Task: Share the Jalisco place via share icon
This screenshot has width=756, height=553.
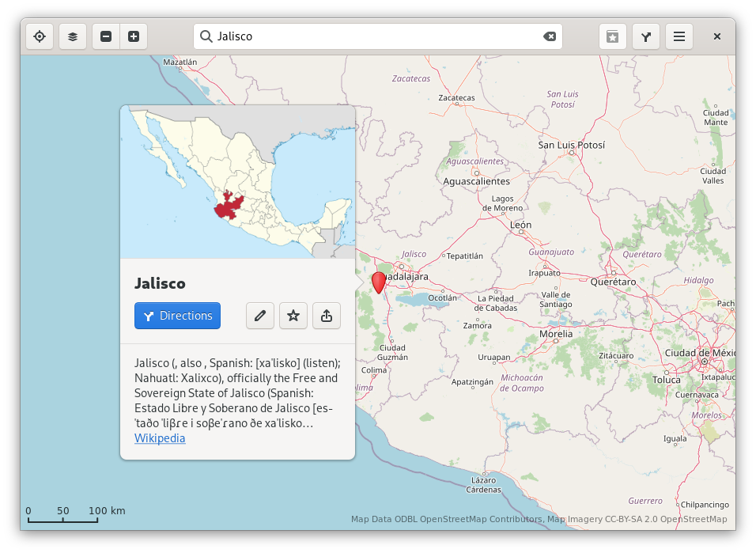Action: coord(327,316)
